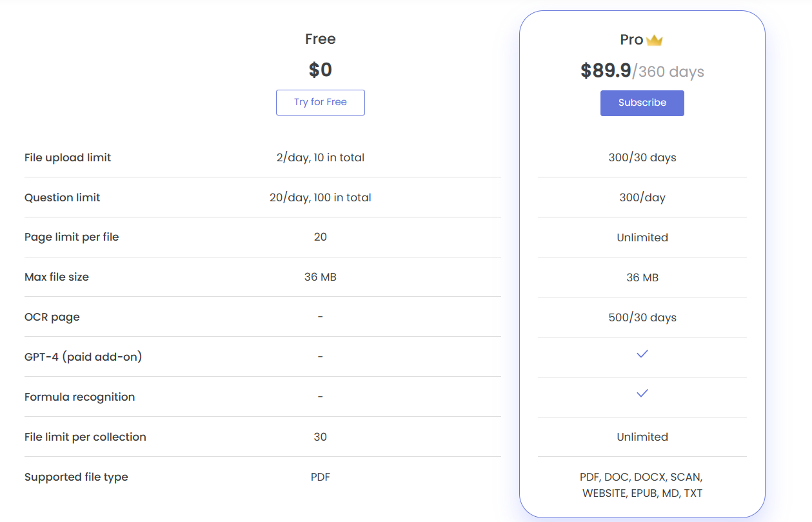The height and width of the screenshot is (522, 812).
Task: Click the Page limit per file label
Action: pos(72,237)
